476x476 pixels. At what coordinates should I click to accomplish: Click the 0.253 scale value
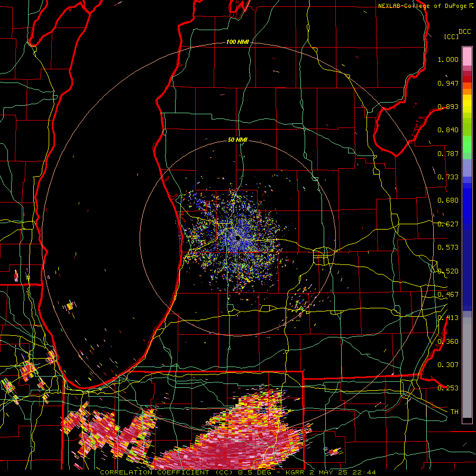point(448,388)
